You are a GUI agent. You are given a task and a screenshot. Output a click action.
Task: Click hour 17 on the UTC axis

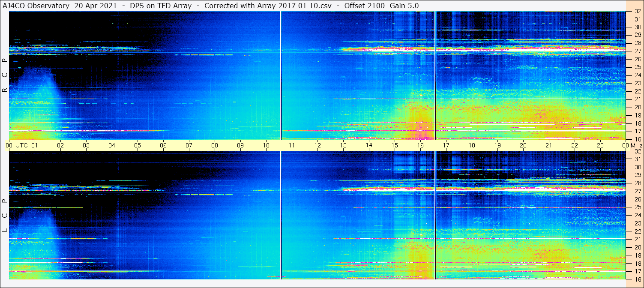pyautogui.click(x=446, y=145)
